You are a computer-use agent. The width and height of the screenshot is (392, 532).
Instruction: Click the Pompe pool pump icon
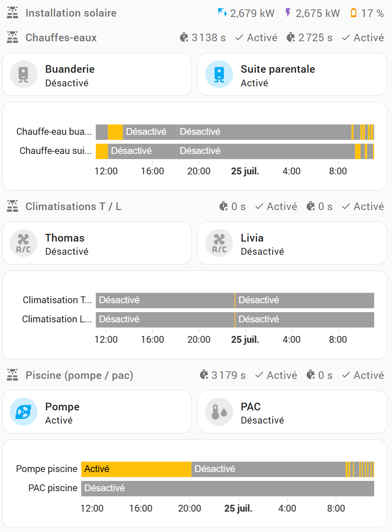click(x=24, y=412)
